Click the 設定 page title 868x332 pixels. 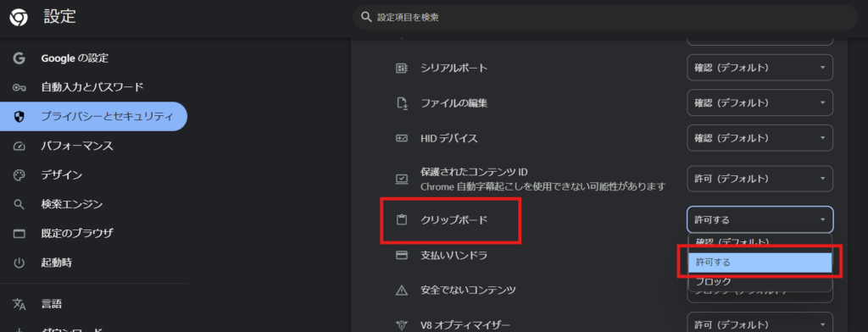pos(60,17)
